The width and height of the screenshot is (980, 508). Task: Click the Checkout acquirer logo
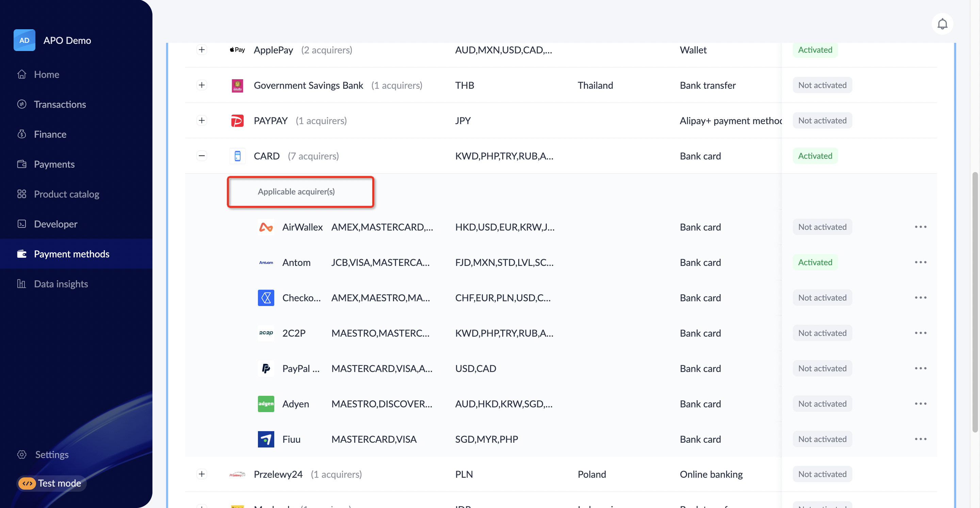point(266,298)
